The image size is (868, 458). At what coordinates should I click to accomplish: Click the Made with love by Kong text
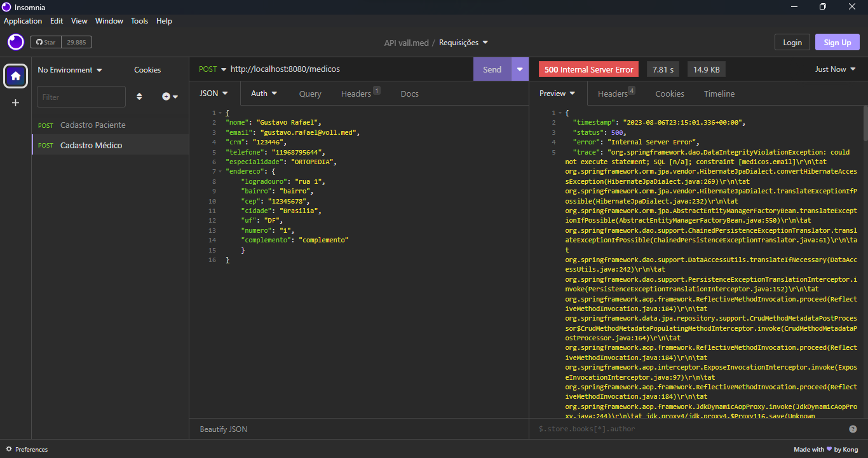click(x=826, y=450)
